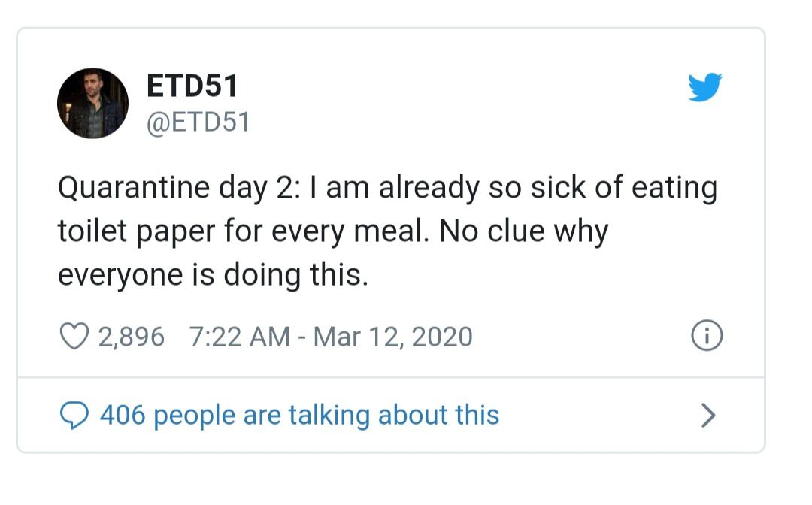Click the words 'every meal' in tweet
The width and height of the screenshot is (812, 505).
pos(350,231)
